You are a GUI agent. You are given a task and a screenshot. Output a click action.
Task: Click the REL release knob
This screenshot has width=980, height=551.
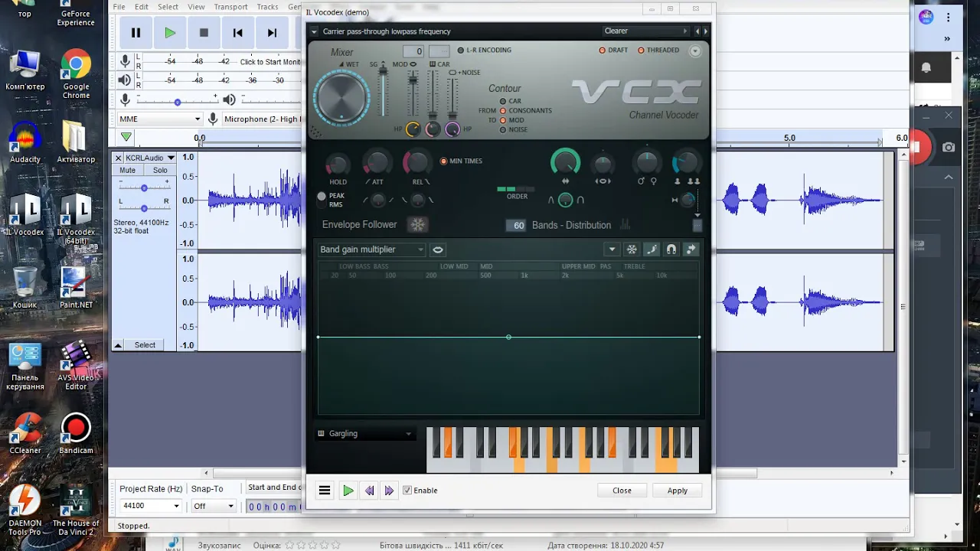coord(417,162)
